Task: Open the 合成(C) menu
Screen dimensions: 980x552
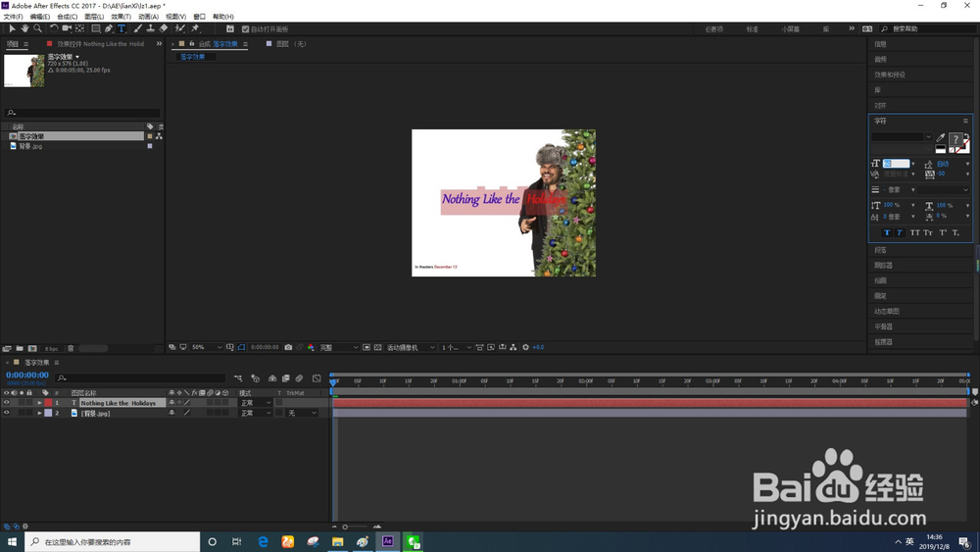Action: [67, 17]
